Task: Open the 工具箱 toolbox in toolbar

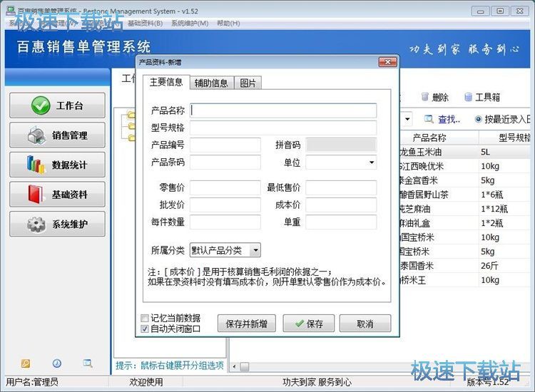Action: 482,97
